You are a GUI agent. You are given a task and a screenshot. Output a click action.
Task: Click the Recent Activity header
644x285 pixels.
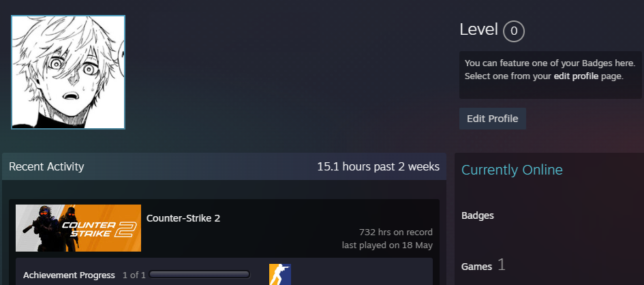(46, 166)
